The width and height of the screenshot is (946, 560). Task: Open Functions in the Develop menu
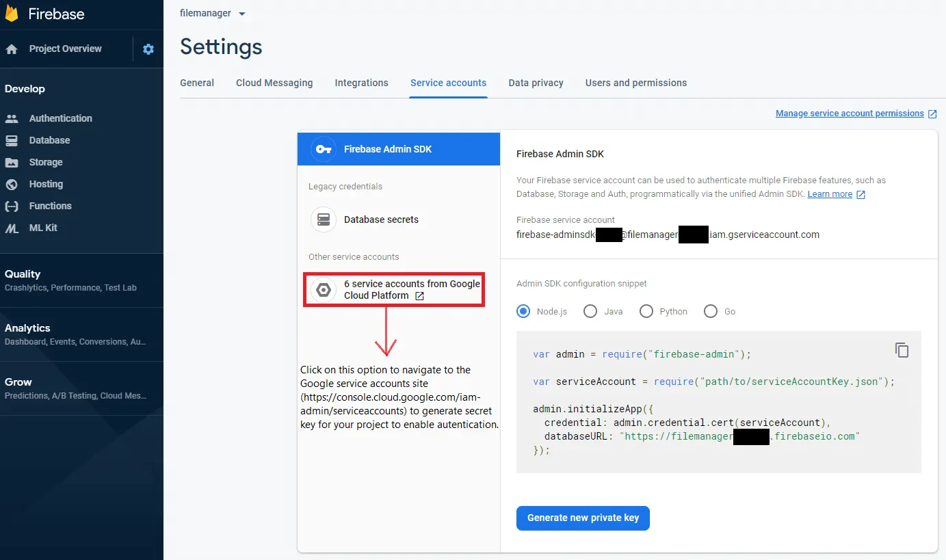pyautogui.click(x=50, y=206)
